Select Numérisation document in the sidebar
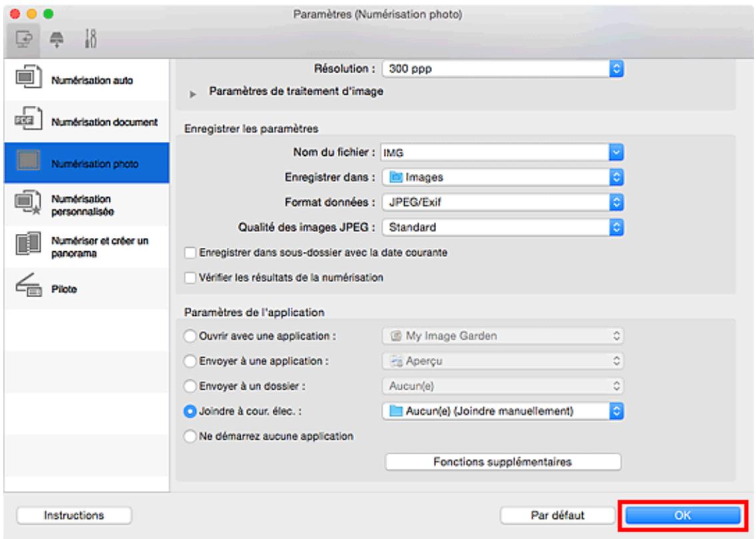 tap(87, 121)
